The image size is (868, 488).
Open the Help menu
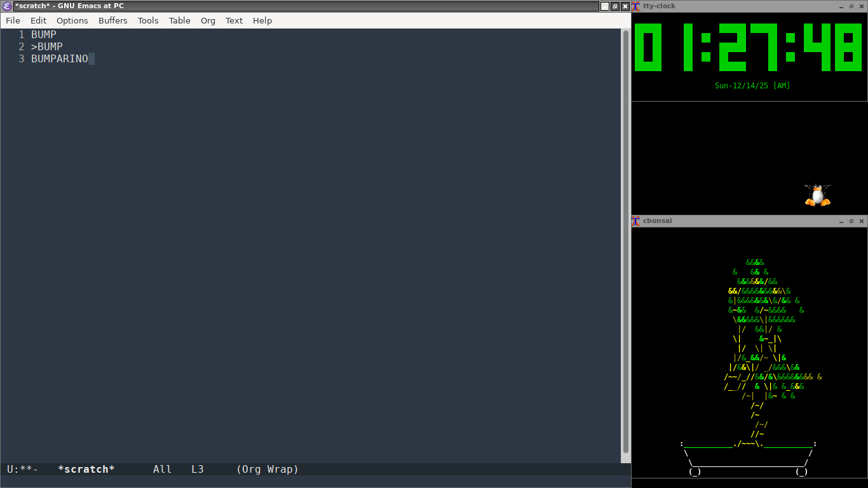pos(262,20)
